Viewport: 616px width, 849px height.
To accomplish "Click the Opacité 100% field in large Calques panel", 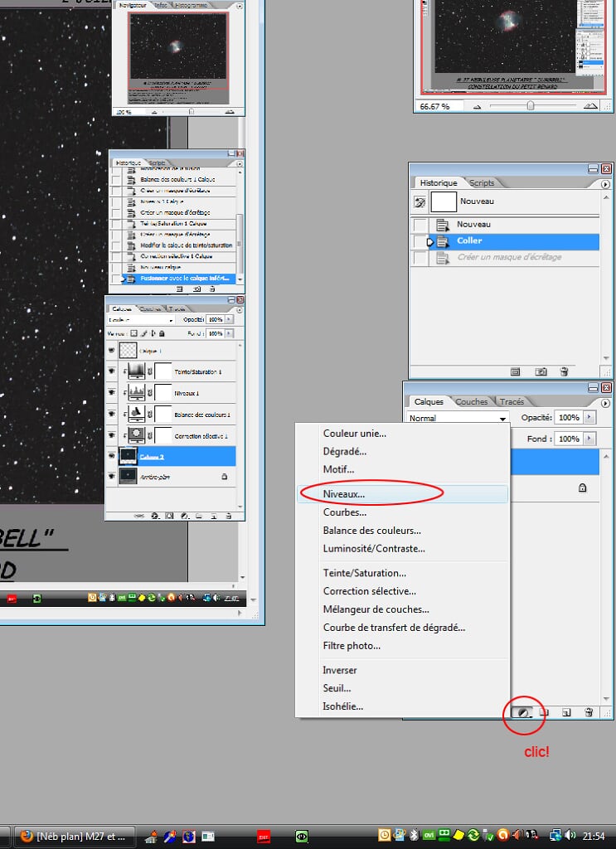I will pos(569,418).
